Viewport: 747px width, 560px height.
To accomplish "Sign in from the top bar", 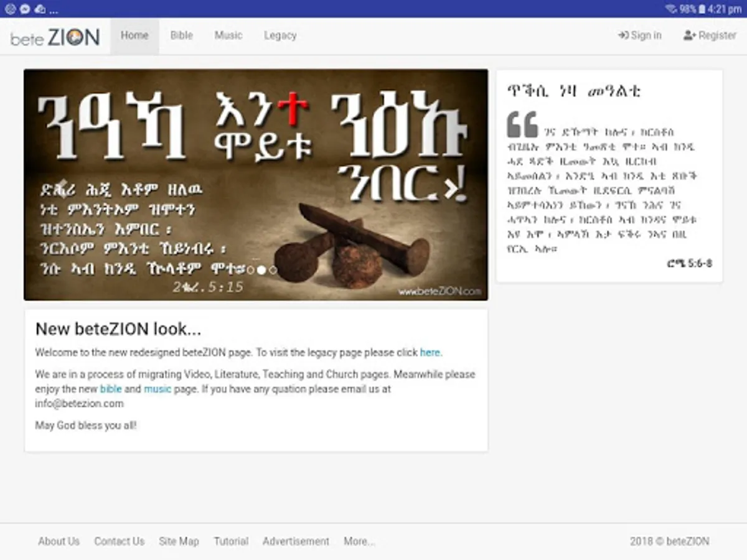I will point(640,35).
